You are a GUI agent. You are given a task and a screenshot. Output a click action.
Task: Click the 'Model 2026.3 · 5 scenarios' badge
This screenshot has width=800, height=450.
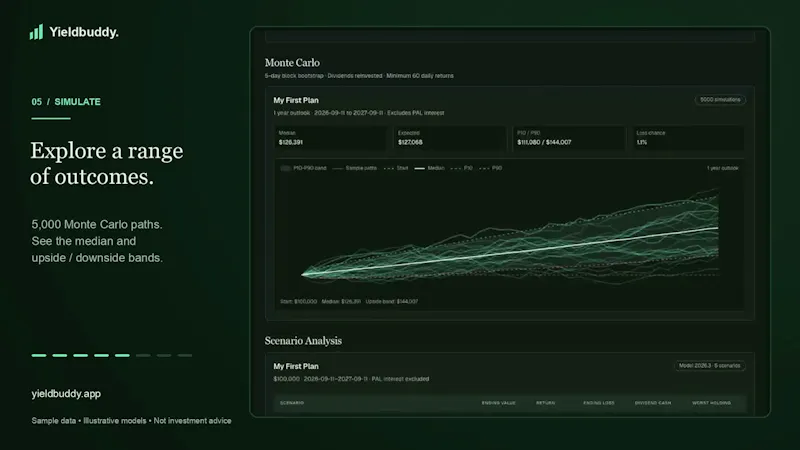tap(710, 365)
